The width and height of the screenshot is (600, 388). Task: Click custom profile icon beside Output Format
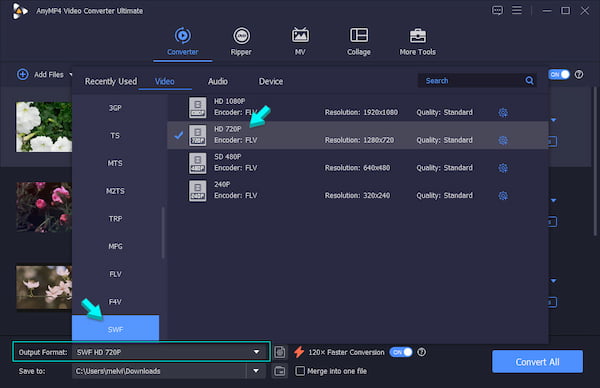click(280, 352)
